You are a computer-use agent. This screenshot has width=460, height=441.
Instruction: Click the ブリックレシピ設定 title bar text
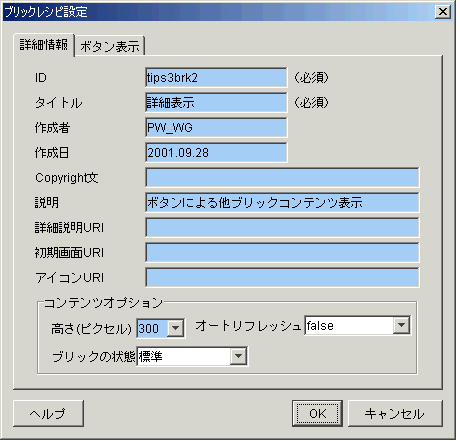[x=46, y=12]
